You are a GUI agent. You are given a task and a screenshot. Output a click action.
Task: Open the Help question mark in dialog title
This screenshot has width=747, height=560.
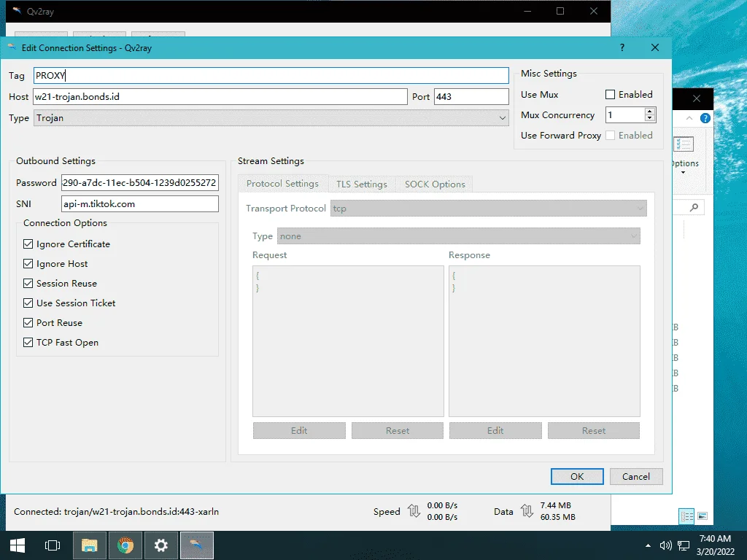point(622,47)
